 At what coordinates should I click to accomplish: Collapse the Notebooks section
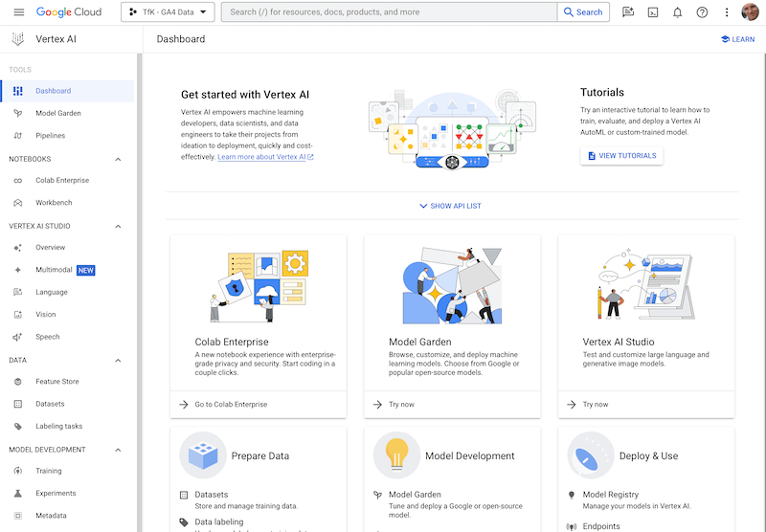coord(119,159)
